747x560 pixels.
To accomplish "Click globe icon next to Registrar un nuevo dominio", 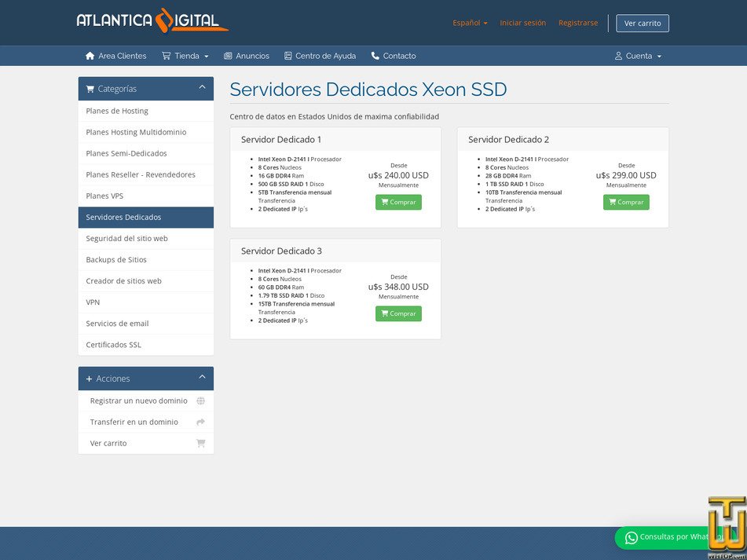I will pos(200,401).
